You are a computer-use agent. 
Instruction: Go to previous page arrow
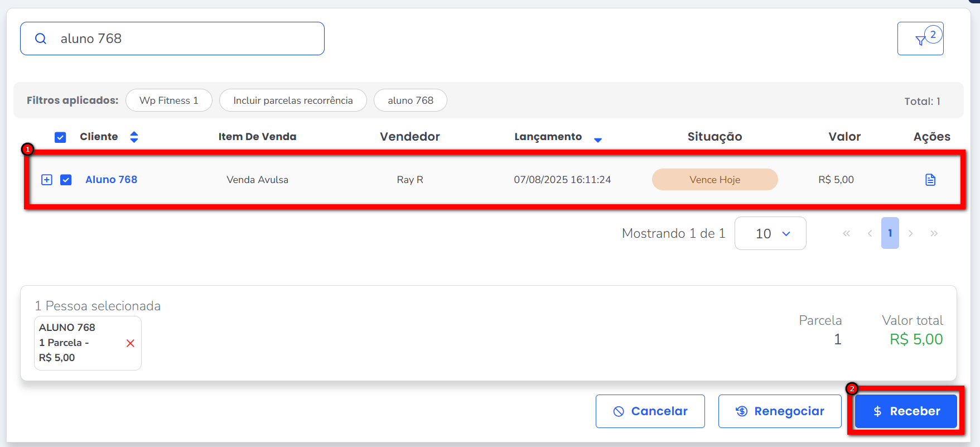[x=870, y=233]
